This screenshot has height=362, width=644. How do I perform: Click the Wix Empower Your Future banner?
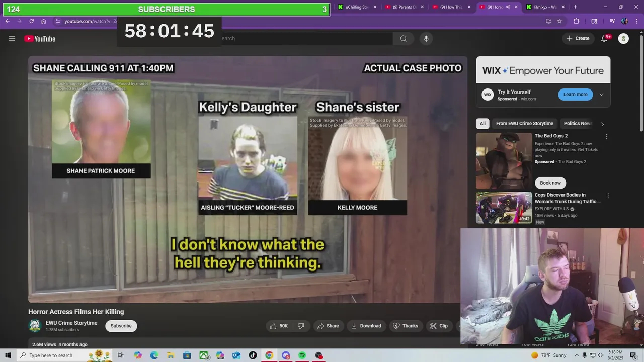[x=543, y=71]
